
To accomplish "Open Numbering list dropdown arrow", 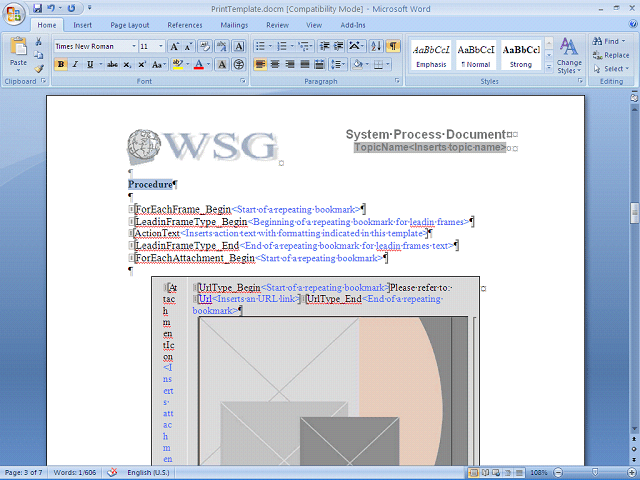I will point(292,46).
